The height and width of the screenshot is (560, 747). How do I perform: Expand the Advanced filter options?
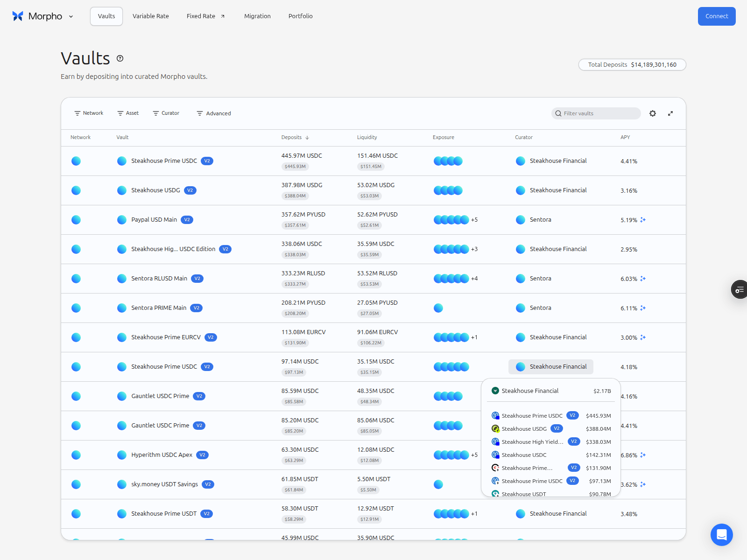pos(214,113)
